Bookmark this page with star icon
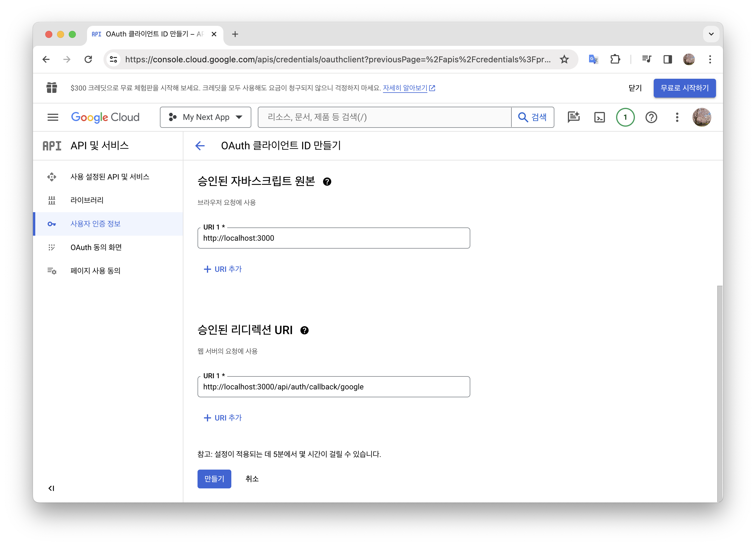The height and width of the screenshot is (546, 756). coord(564,59)
